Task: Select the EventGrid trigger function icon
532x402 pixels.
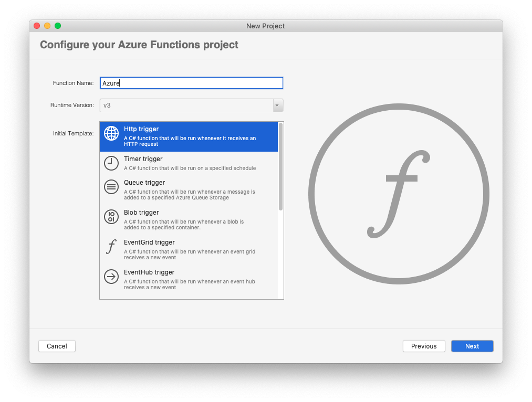Action: click(x=111, y=247)
